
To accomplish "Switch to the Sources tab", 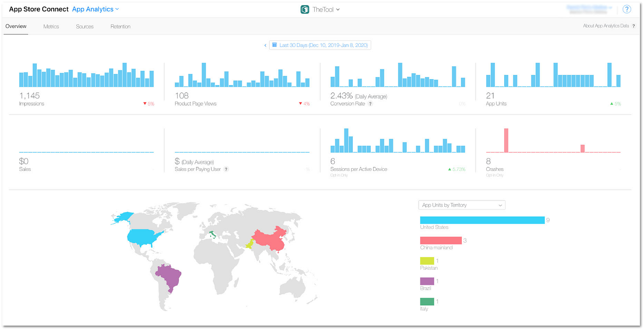I will click(85, 27).
